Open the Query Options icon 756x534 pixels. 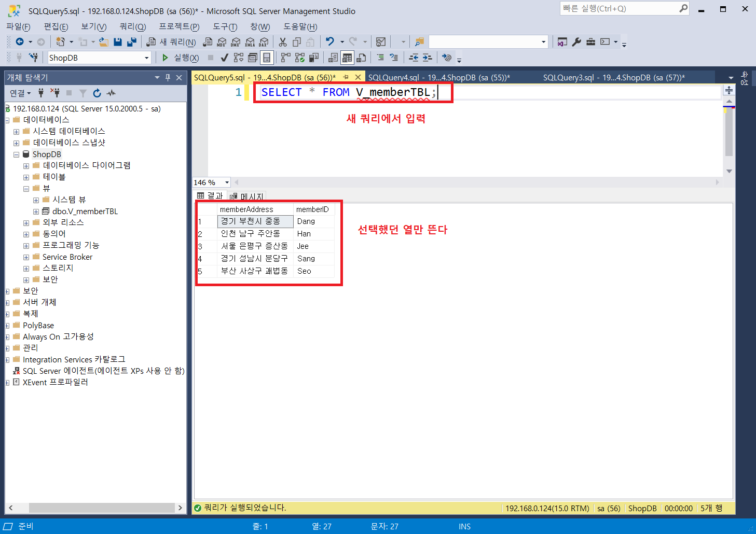pyautogui.click(x=253, y=58)
